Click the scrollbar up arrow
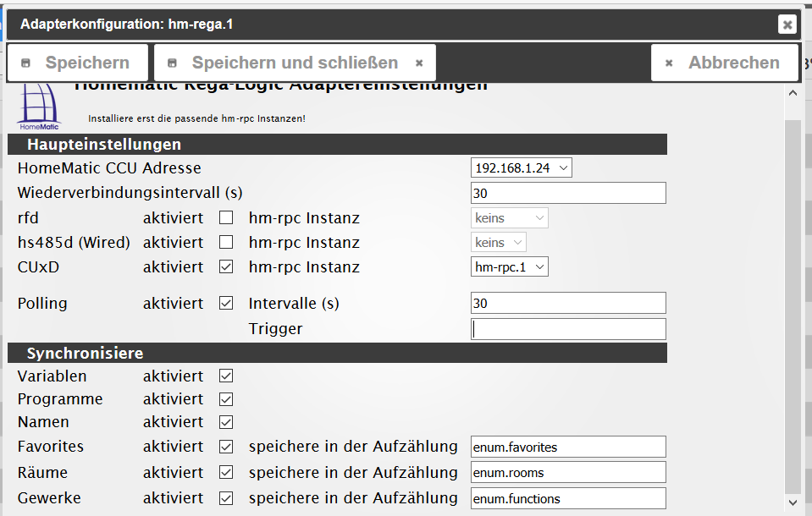The image size is (812, 516). pyautogui.click(x=793, y=93)
